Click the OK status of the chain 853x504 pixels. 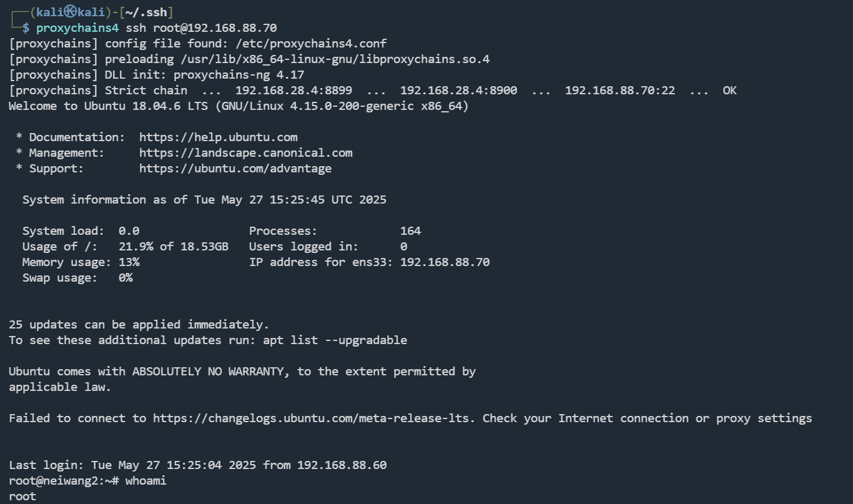[729, 90]
